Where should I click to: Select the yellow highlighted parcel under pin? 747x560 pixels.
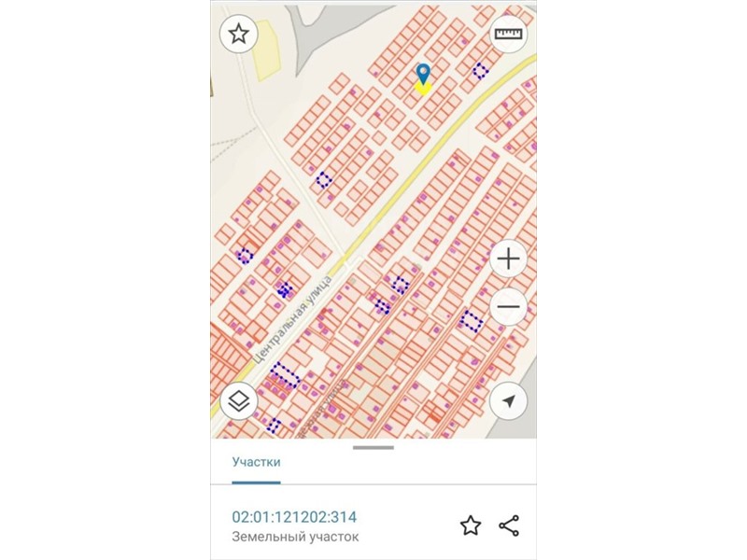[423, 88]
